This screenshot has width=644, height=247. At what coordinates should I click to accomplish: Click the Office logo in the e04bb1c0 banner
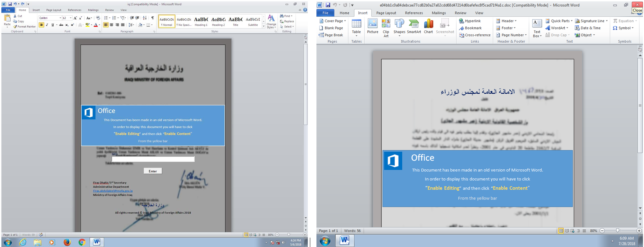[x=393, y=161]
